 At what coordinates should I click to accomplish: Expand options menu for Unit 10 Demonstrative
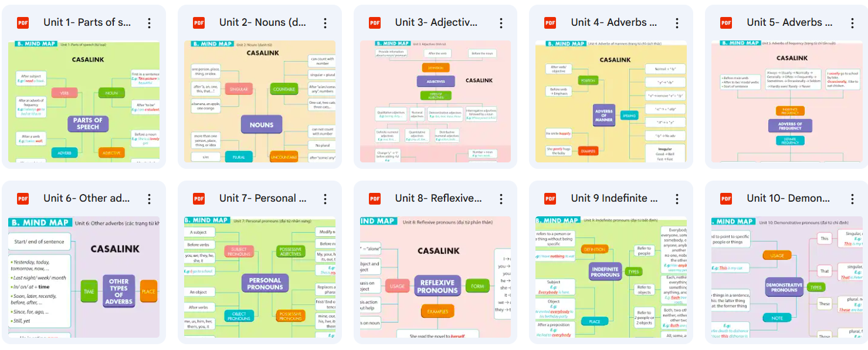pos(852,199)
